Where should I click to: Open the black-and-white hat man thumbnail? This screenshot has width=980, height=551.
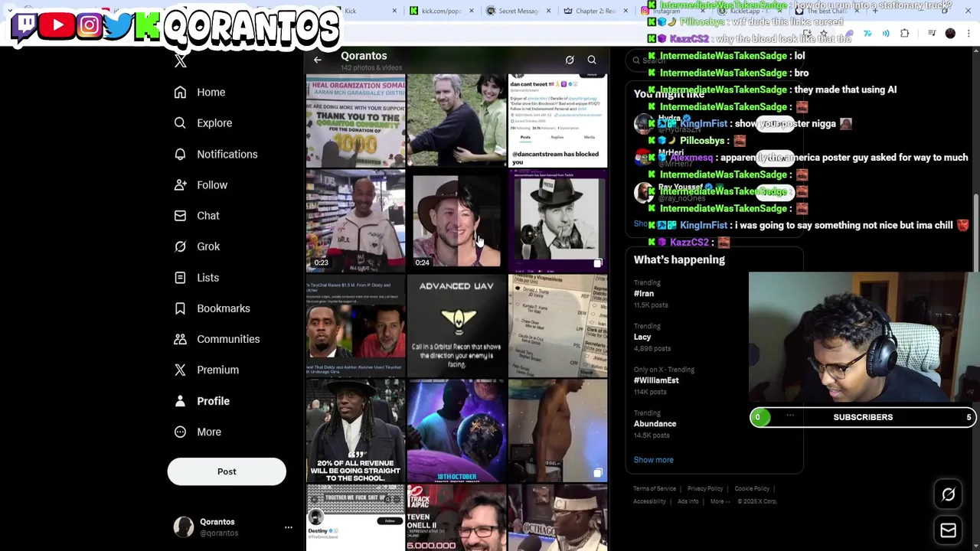tap(558, 220)
